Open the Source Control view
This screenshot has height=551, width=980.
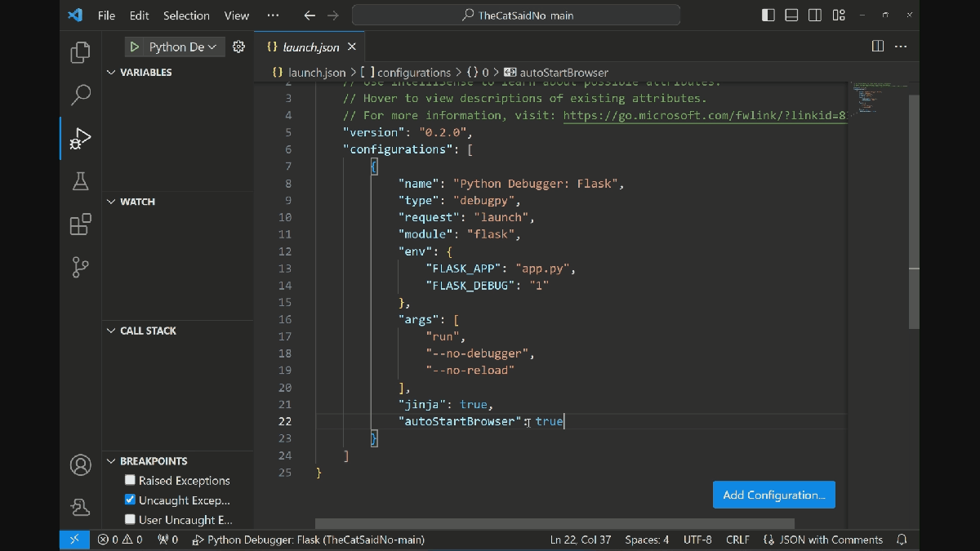(x=80, y=267)
